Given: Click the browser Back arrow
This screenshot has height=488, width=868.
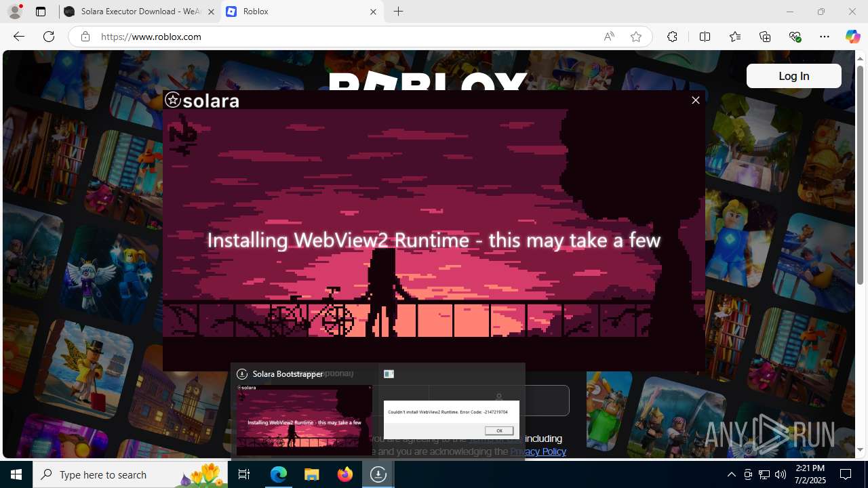Looking at the screenshot, I should click(19, 37).
